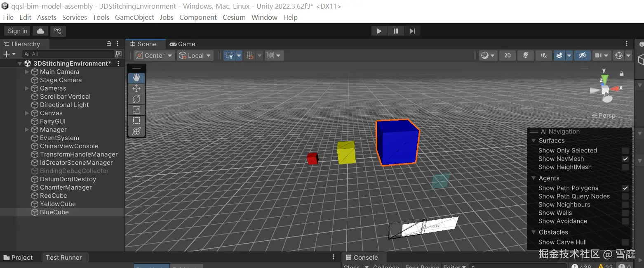Open Test Runner panel three-dot menu
Image resolution: width=644 pixels, height=268 pixels.
click(x=334, y=257)
